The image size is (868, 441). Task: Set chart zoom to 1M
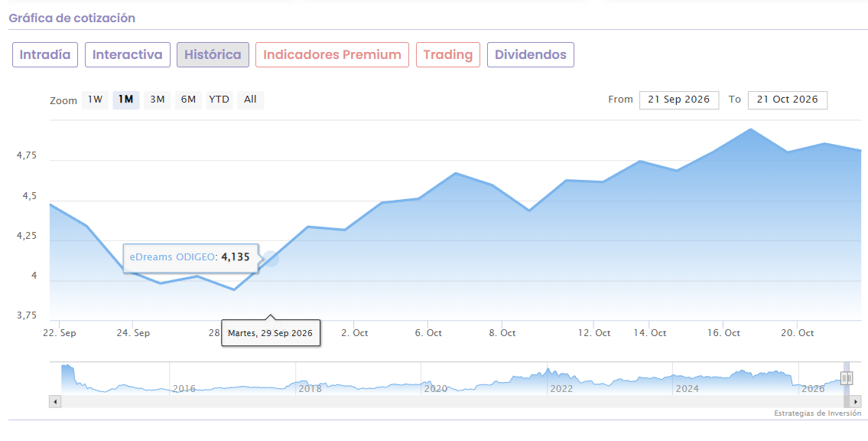pyautogui.click(x=126, y=100)
